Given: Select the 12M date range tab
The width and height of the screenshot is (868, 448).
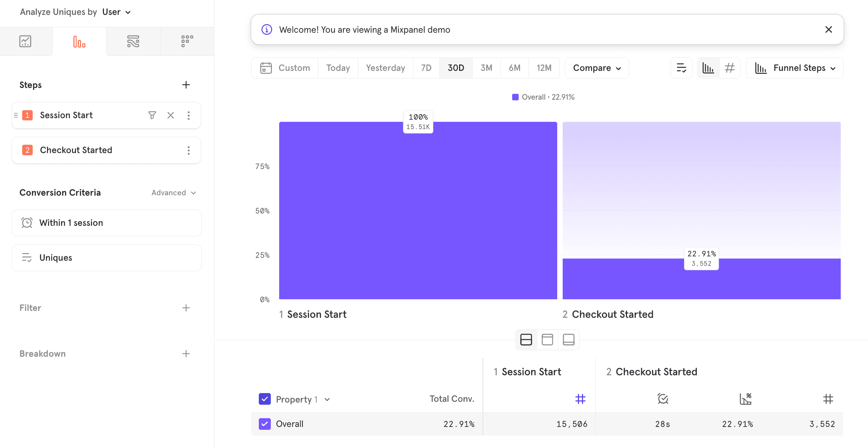Looking at the screenshot, I should tap(544, 68).
